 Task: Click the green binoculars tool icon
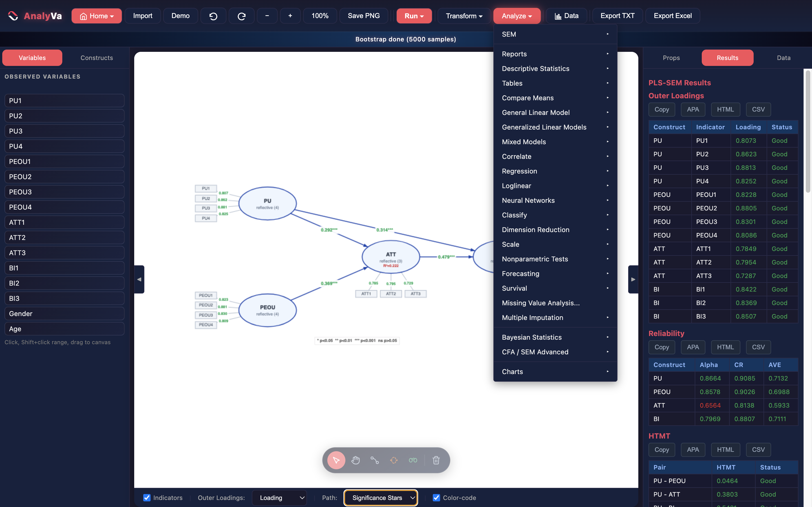tap(413, 460)
